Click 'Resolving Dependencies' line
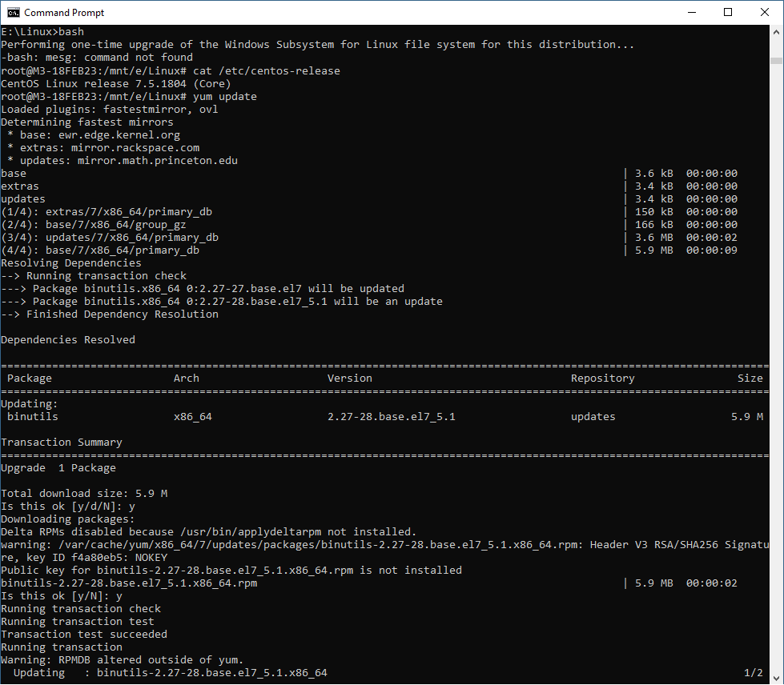The width and height of the screenshot is (784, 685). [x=71, y=263]
